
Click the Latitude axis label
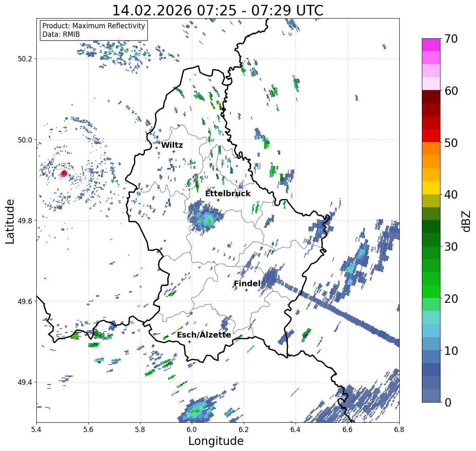click(x=10, y=221)
